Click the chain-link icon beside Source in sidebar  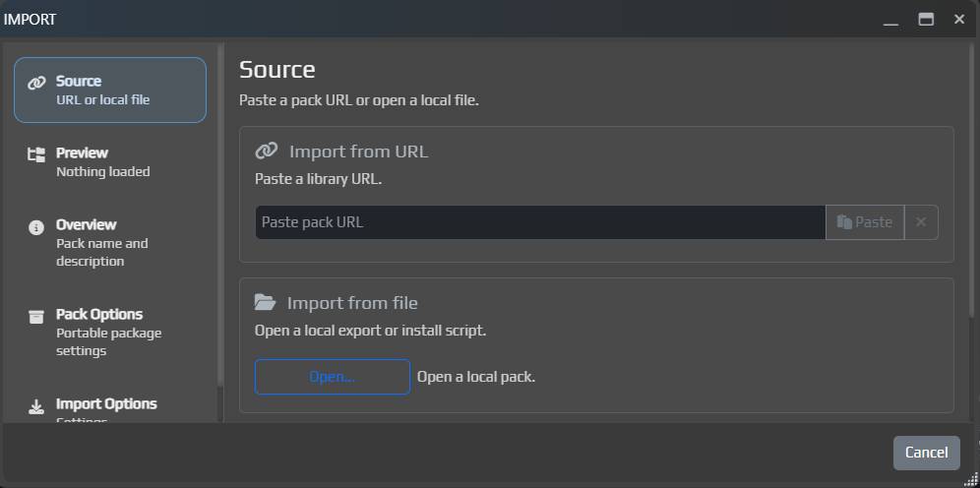coord(36,83)
